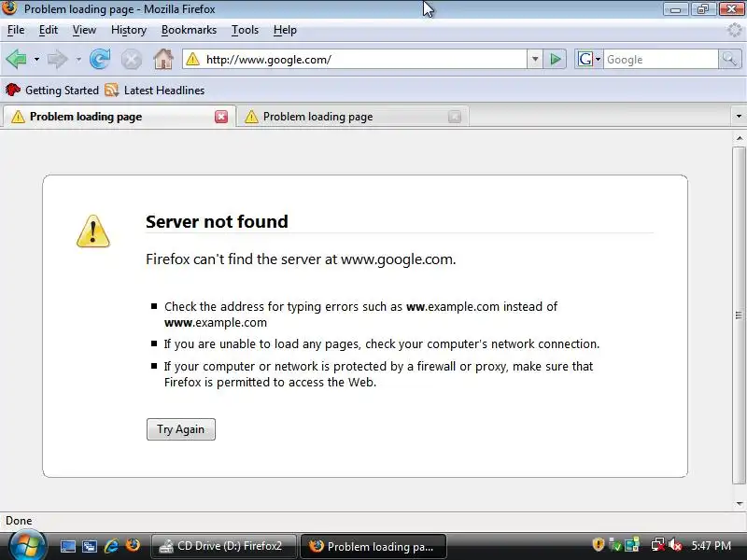Click the throbber activity indicator icon
747x560 pixels.
(x=734, y=30)
